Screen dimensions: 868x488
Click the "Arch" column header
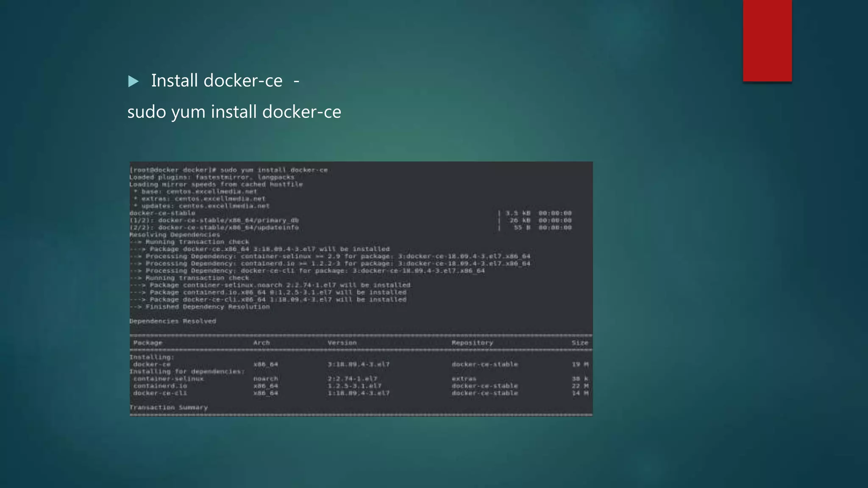262,343
